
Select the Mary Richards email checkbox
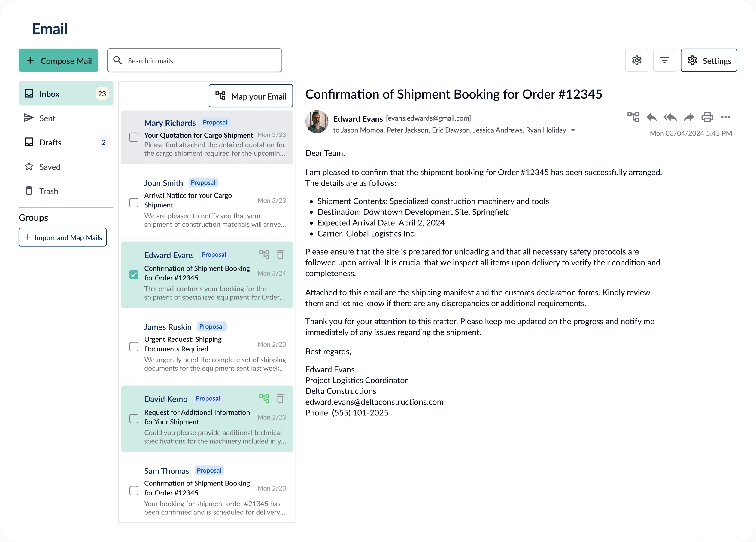(134, 137)
